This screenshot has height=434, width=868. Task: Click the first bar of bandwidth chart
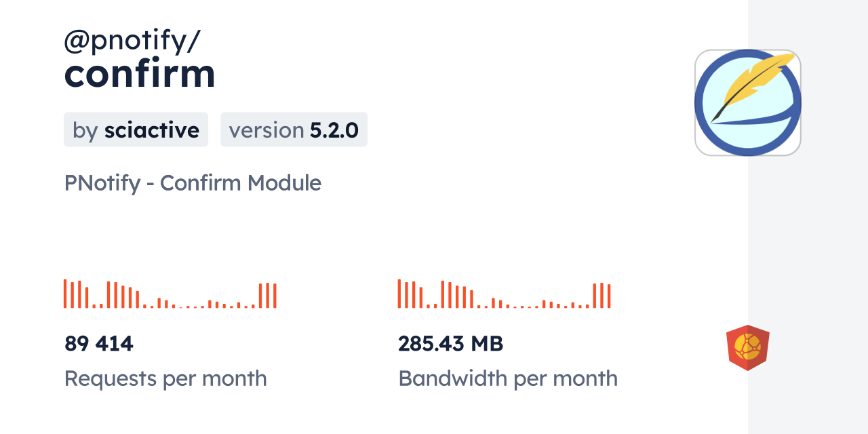pos(399,294)
